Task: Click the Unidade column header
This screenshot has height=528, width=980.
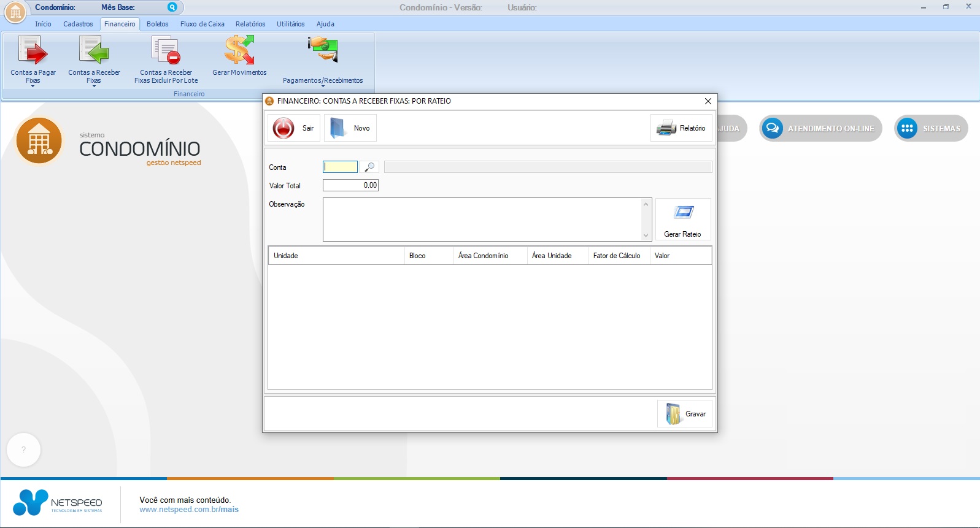Action: [336, 256]
